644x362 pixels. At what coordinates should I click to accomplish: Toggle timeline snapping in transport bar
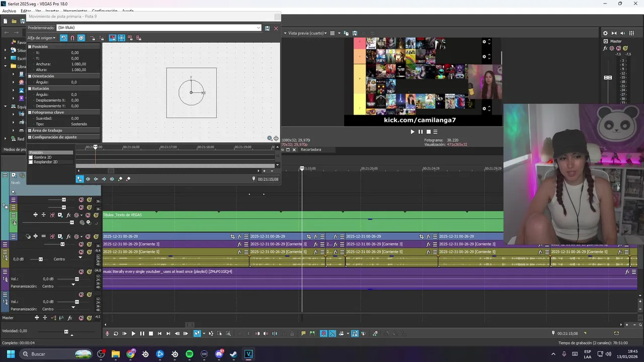click(x=323, y=333)
